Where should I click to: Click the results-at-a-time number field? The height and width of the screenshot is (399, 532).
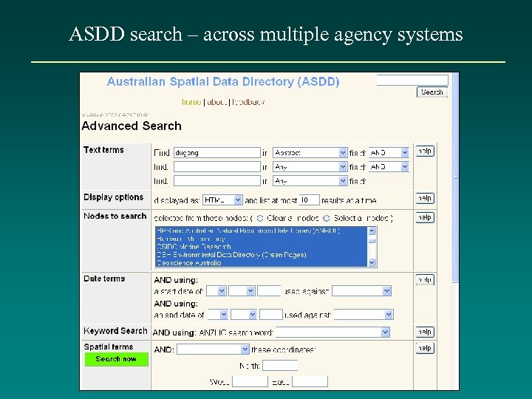pyautogui.click(x=309, y=200)
